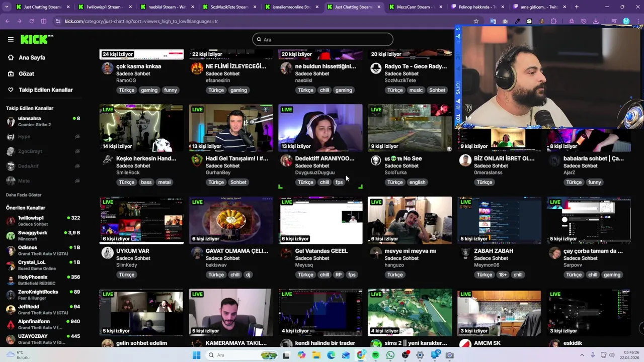Click Sarpovv channel avatar
The height and width of the screenshot is (362, 644).
555,253
